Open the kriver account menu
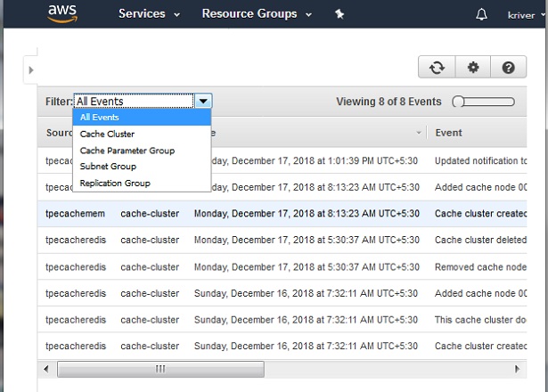Screen dimensions: 548x392 [520, 15]
